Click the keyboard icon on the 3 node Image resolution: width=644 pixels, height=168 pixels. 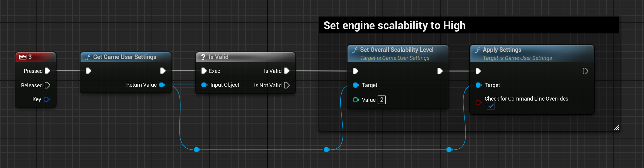pos(23,57)
